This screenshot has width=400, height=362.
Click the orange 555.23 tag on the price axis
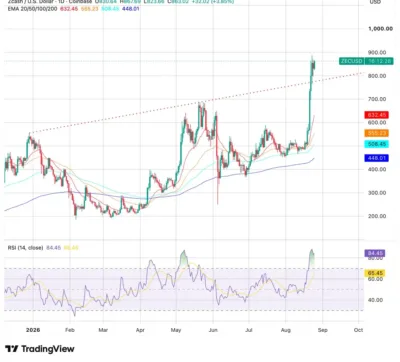coord(377,133)
